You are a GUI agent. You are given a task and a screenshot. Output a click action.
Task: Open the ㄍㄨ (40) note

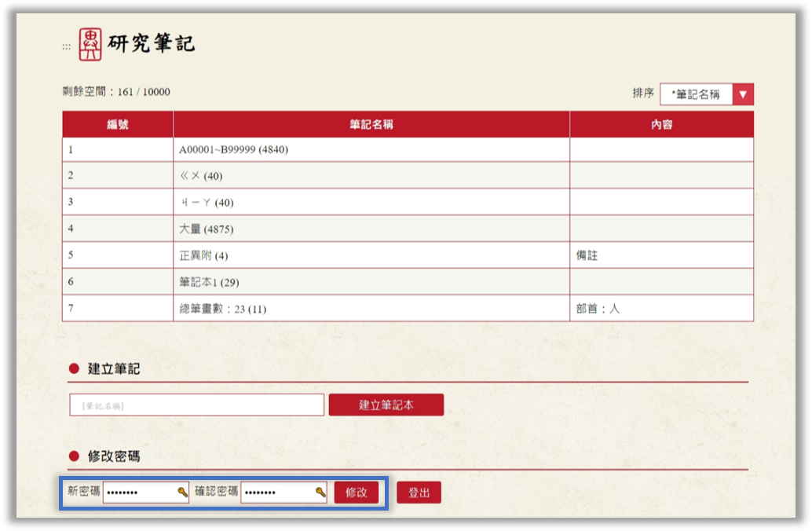201,176
